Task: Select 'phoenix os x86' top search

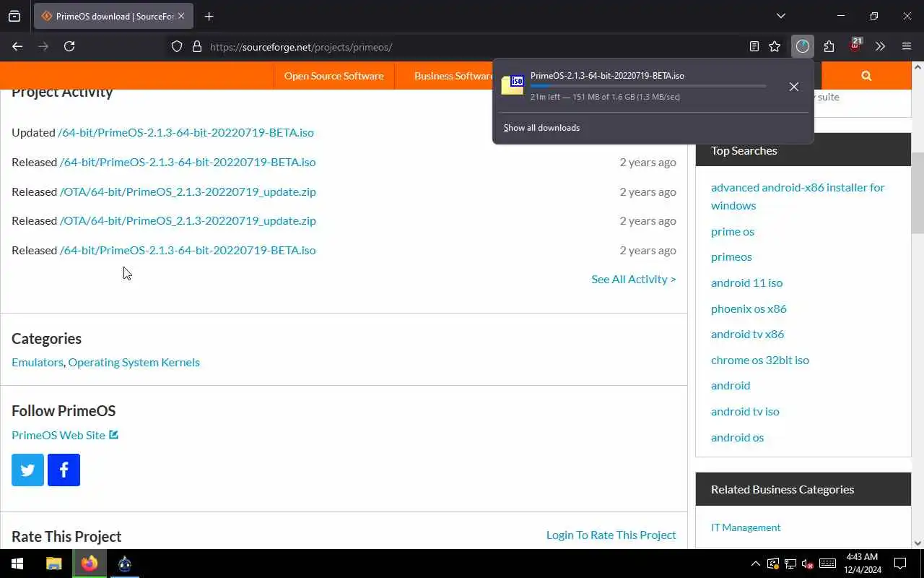Action: point(749,309)
